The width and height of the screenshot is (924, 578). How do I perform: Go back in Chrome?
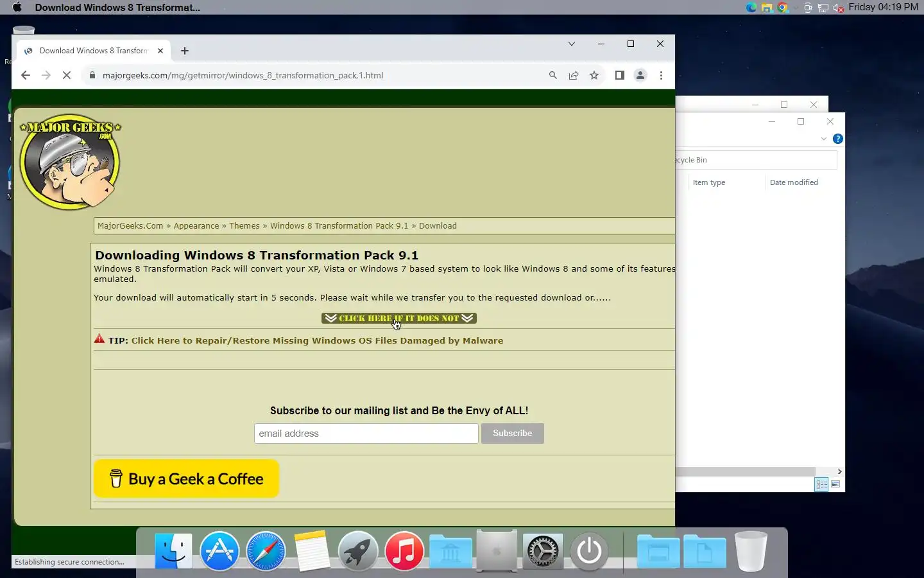pos(26,75)
